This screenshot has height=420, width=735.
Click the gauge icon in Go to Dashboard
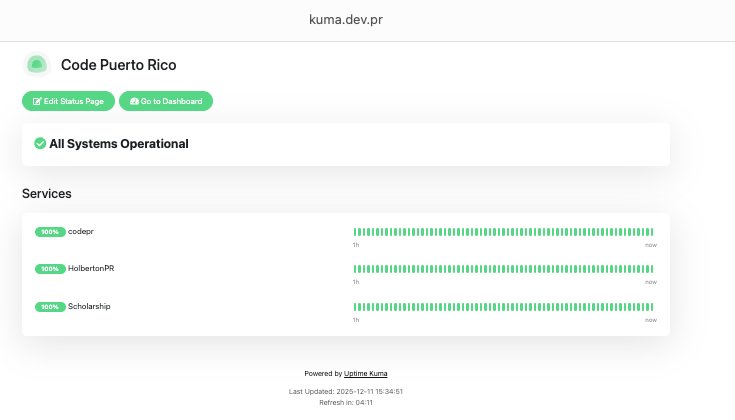(134, 101)
